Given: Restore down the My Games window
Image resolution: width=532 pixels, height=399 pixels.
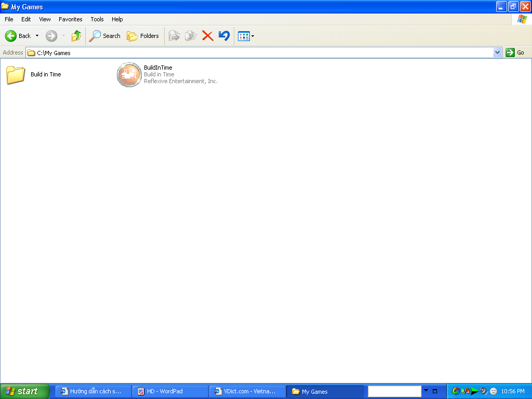Looking at the screenshot, I should click(513, 6).
